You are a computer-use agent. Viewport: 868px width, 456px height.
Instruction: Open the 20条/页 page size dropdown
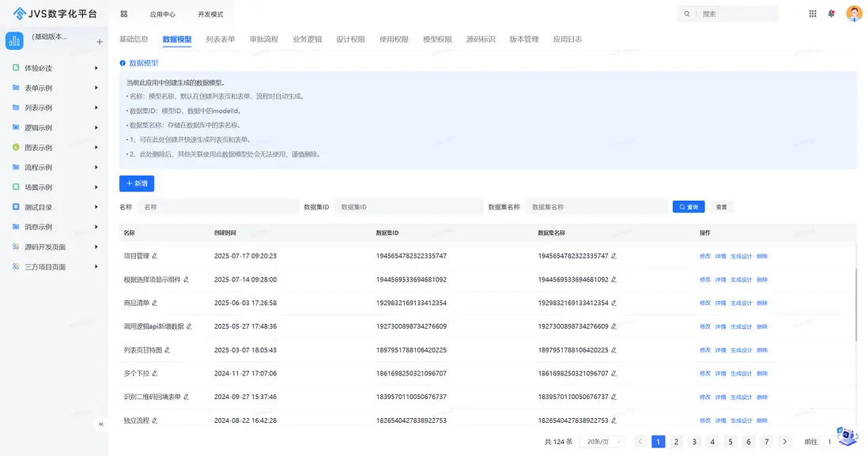pos(602,442)
